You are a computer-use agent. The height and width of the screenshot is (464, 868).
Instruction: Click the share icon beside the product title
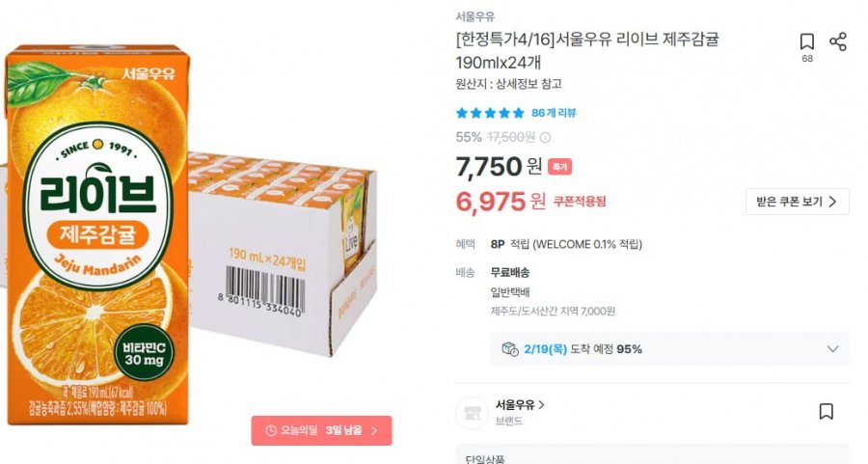(838, 41)
